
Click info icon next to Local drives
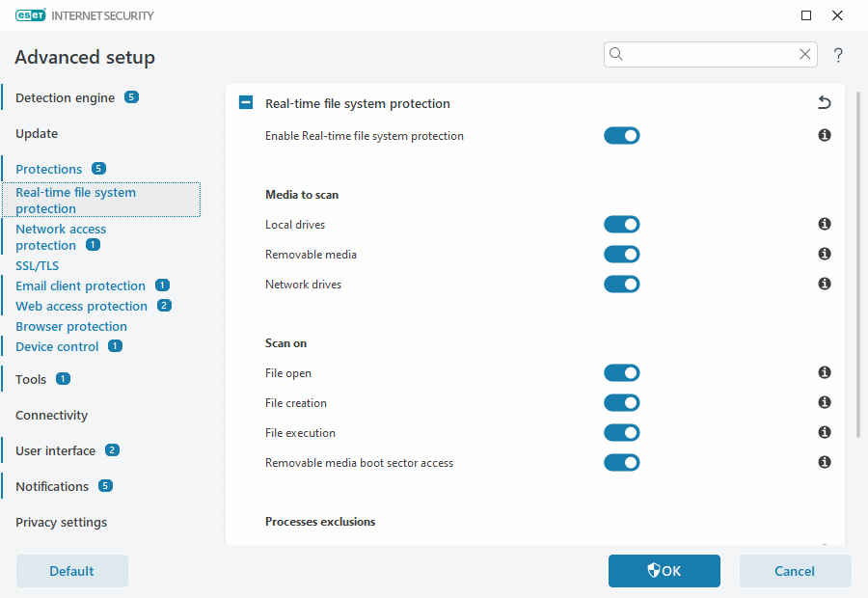pyautogui.click(x=825, y=224)
